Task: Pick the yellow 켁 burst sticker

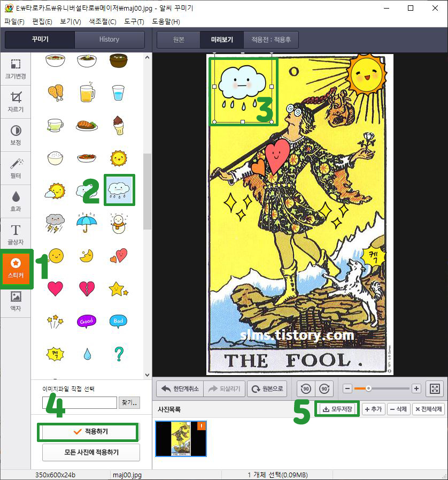Action: click(x=55, y=354)
